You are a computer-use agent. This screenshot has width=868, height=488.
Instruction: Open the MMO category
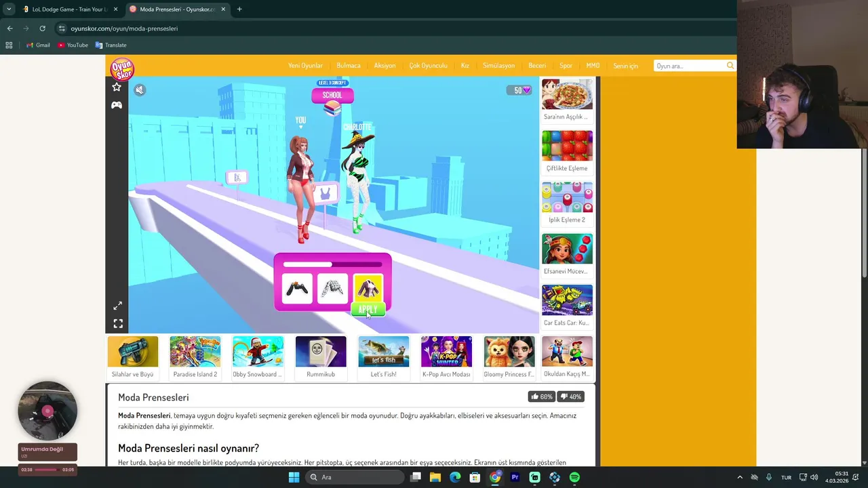tap(593, 66)
